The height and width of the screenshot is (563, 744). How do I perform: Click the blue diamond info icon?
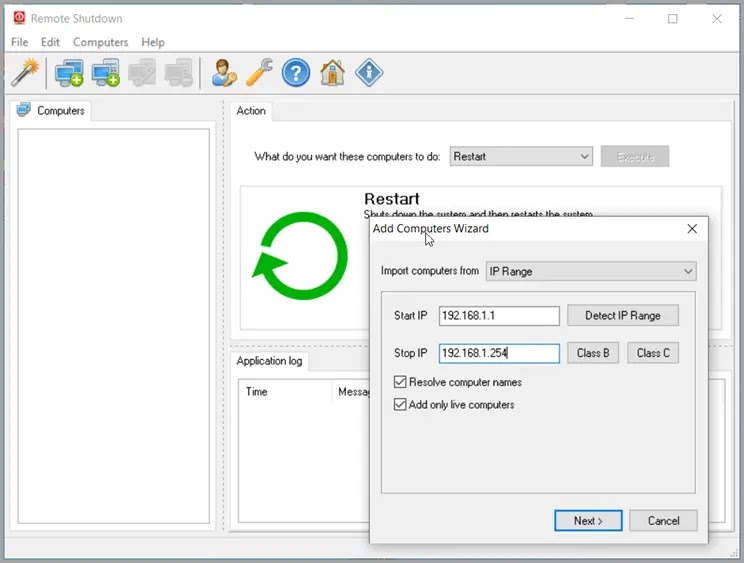[369, 73]
